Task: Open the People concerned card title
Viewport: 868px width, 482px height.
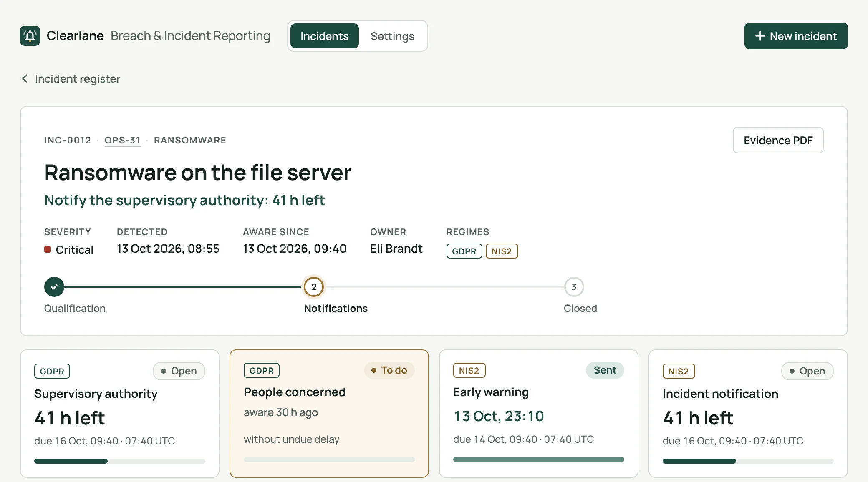Action: click(x=295, y=392)
